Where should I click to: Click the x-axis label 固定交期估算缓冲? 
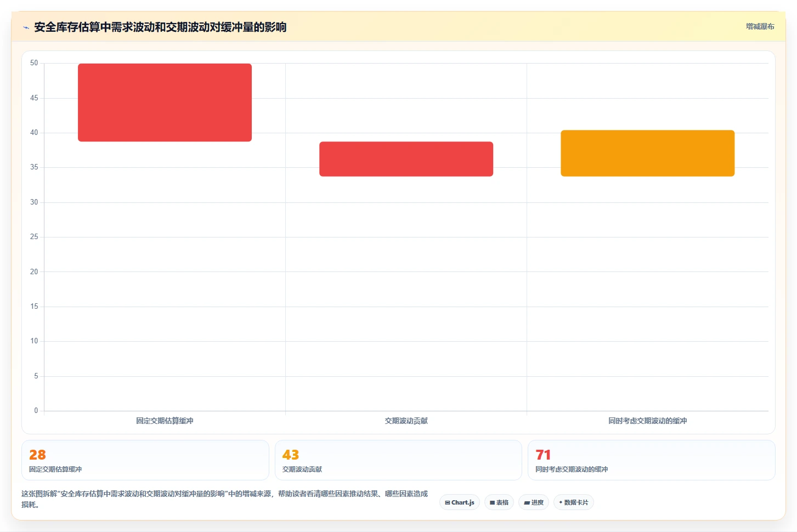click(165, 421)
